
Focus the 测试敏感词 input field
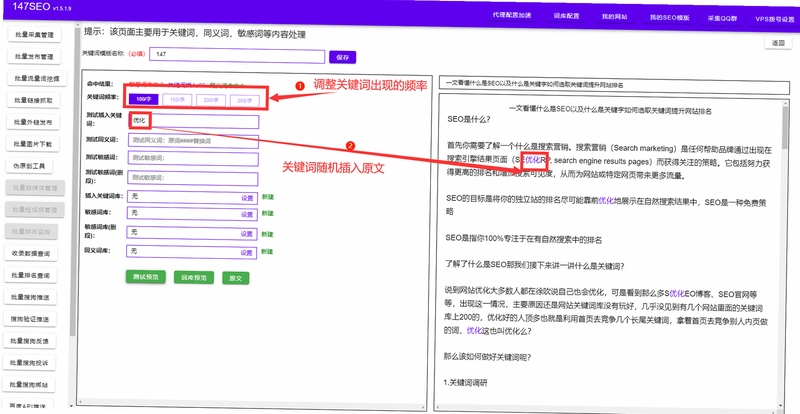tap(193, 159)
